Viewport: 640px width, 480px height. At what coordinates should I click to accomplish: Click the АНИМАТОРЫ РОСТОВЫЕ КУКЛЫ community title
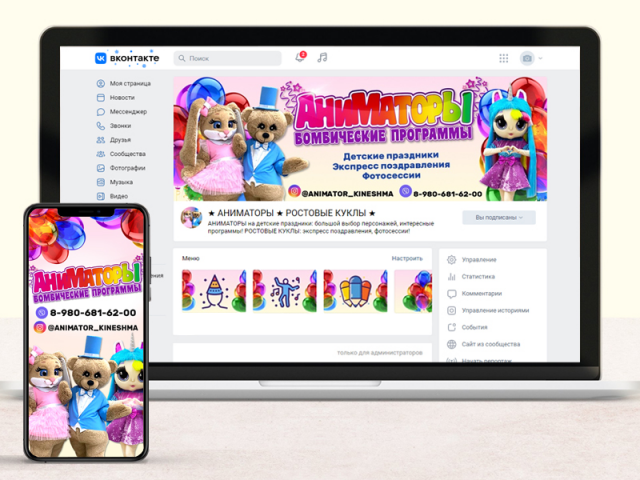point(291,213)
